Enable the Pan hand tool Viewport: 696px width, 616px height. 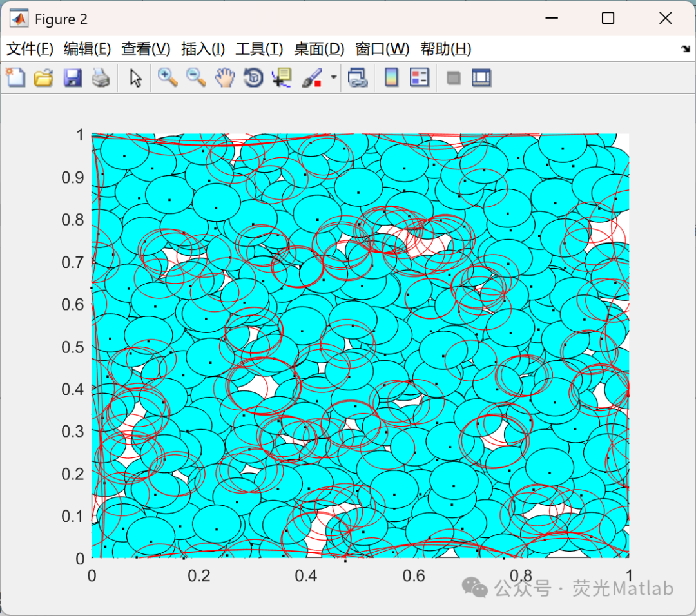pyautogui.click(x=225, y=78)
